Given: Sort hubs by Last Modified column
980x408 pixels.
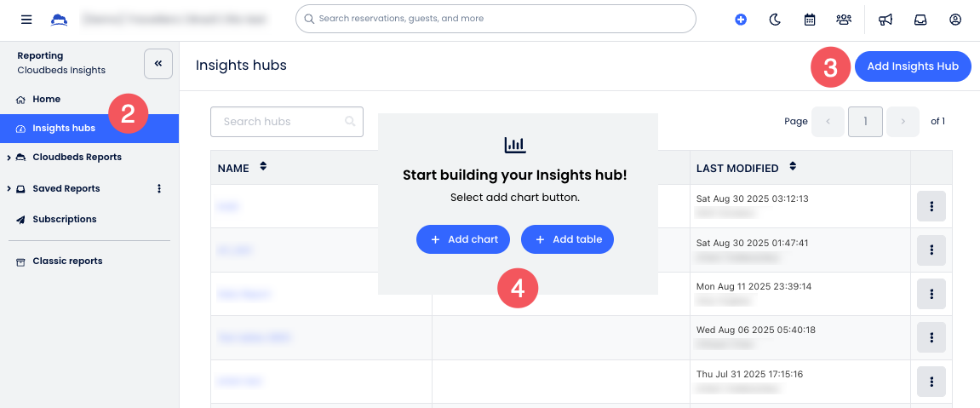Looking at the screenshot, I should [794, 167].
